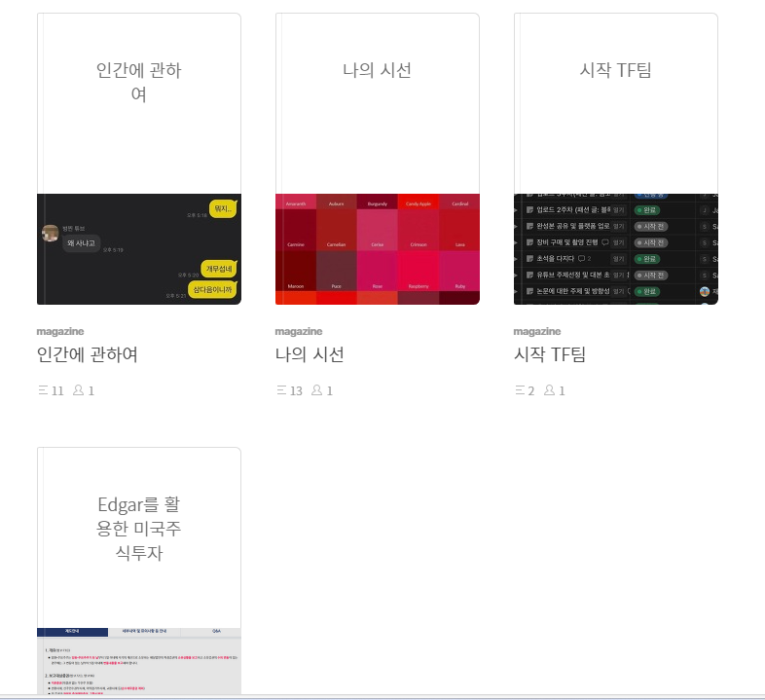
Task: Open the 나의 시선 magazine cover
Action: point(377,159)
